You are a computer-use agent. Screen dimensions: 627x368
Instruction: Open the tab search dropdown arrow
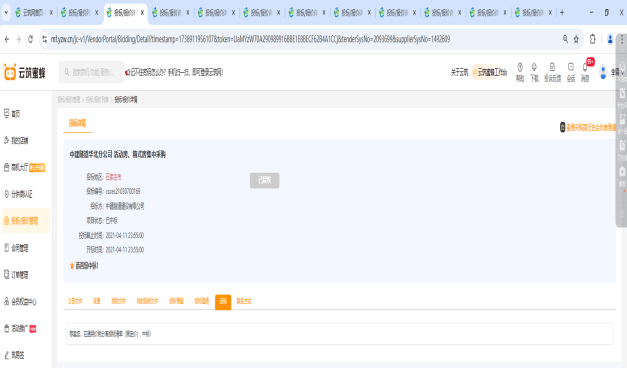point(6,13)
